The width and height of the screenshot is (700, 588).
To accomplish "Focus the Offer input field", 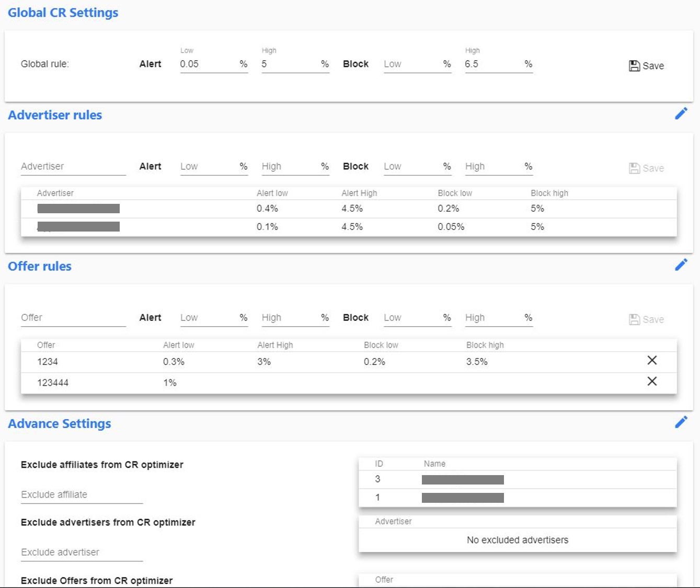I will pos(73,318).
